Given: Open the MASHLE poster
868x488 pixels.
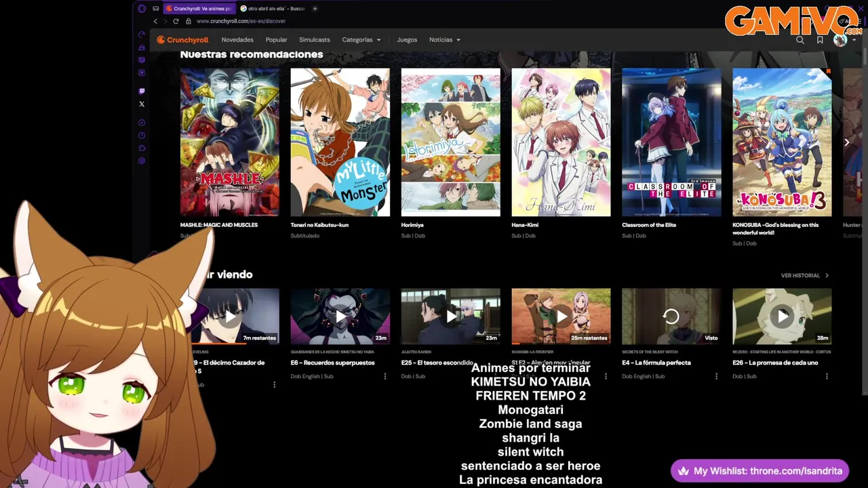Looking at the screenshot, I should 229,142.
